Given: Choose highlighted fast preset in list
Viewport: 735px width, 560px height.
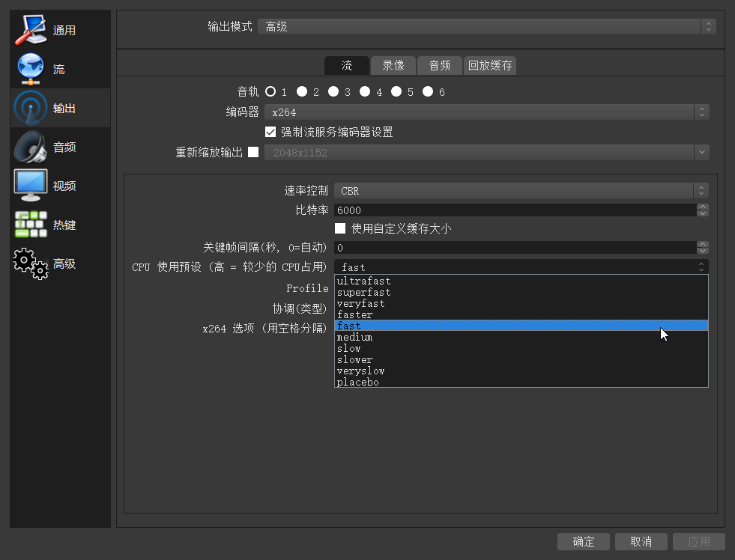Looking at the screenshot, I should pyautogui.click(x=521, y=326).
